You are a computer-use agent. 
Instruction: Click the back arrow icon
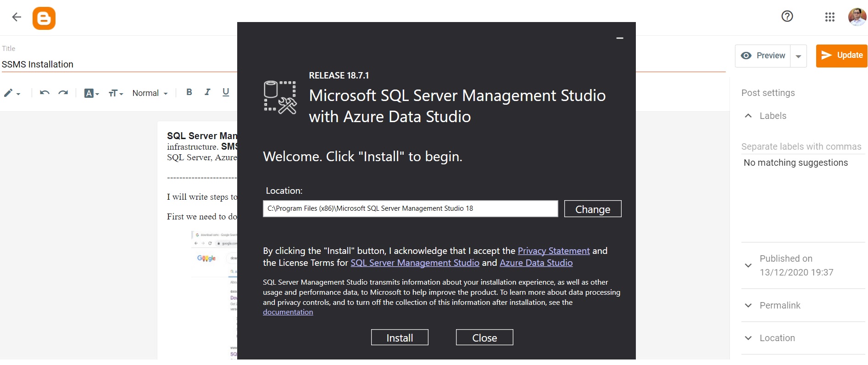click(17, 17)
